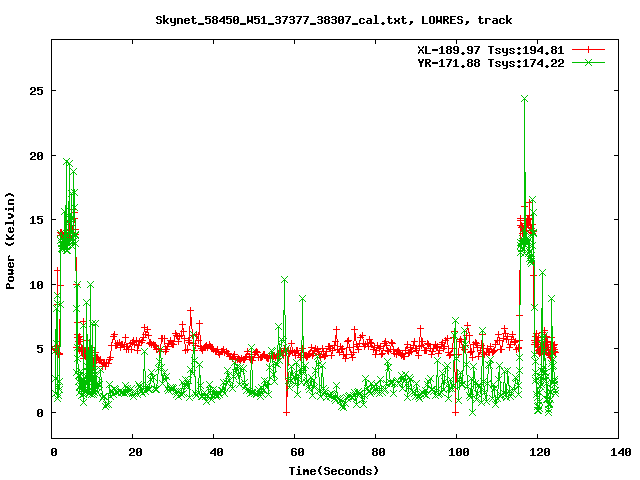
Task: Click the x-axis tick value 140
Action: pyautogui.click(x=621, y=452)
